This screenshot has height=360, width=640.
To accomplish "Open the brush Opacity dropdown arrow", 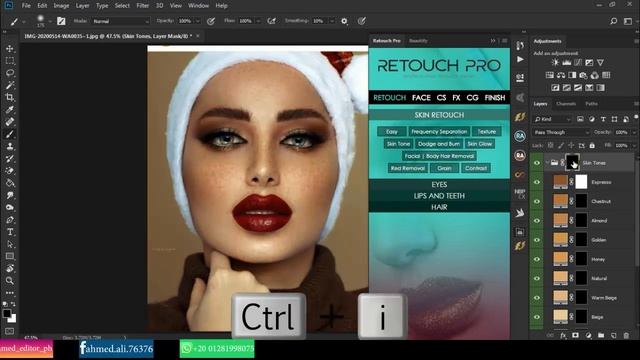I will point(198,21).
